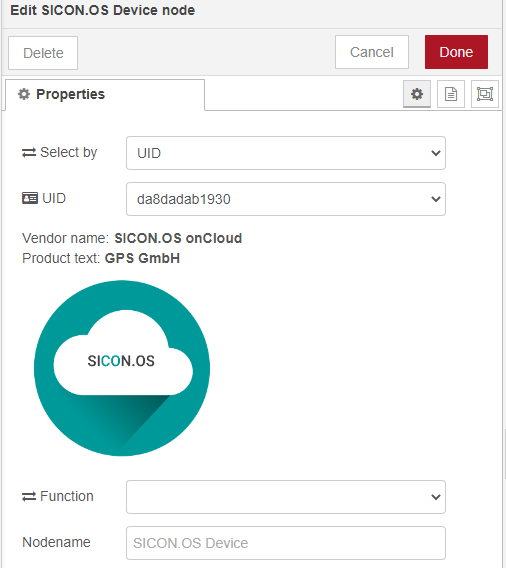The height and width of the screenshot is (568, 506).
Task: Expand the empty Function dropdown
Action: tap(286, 497)
